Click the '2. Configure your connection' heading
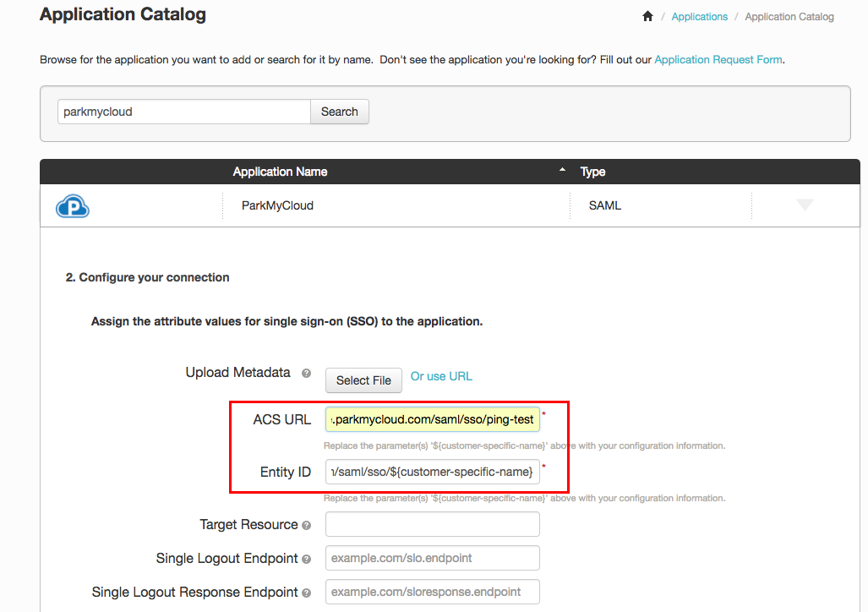 pos(147,277)
